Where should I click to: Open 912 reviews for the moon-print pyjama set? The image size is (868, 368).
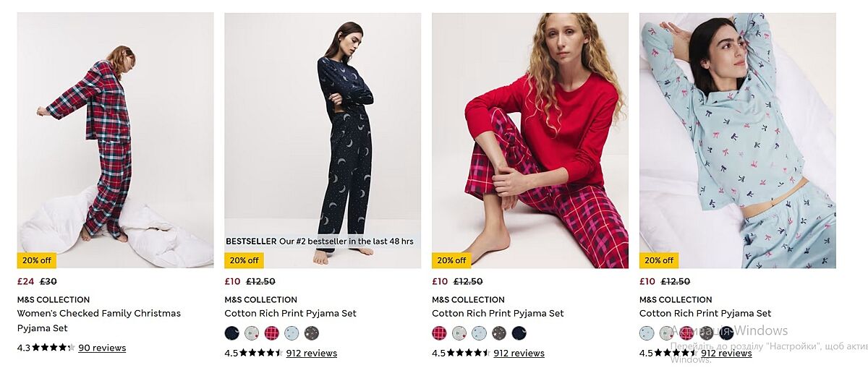[x=311, y=354]
